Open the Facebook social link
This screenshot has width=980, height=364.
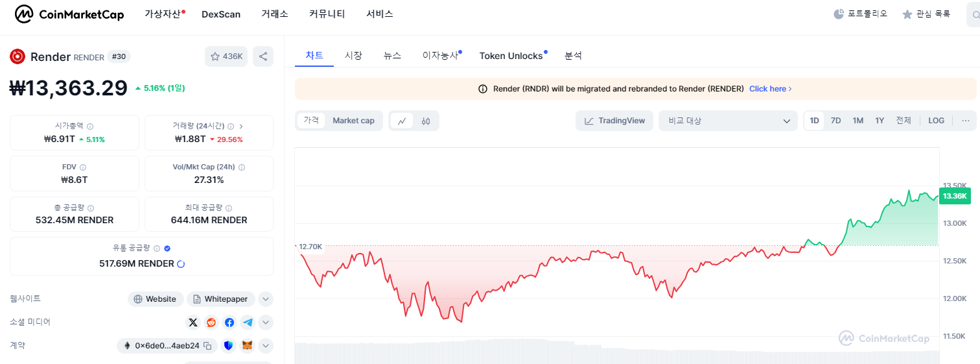(x=229, y=322)
